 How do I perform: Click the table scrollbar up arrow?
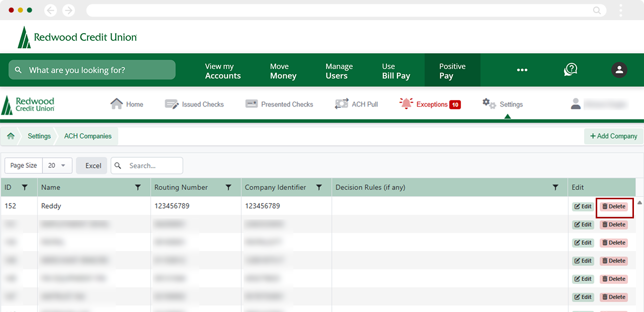pyautogui.click(x=639, y=202)
